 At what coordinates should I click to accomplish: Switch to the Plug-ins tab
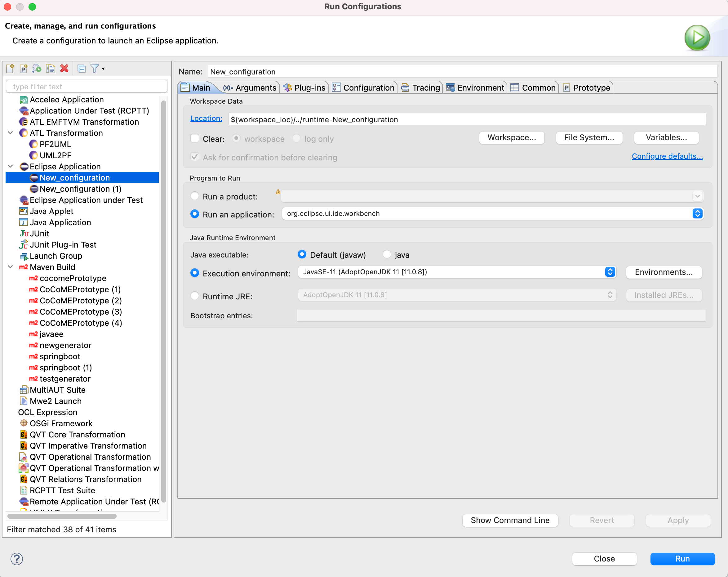[304, 88]
